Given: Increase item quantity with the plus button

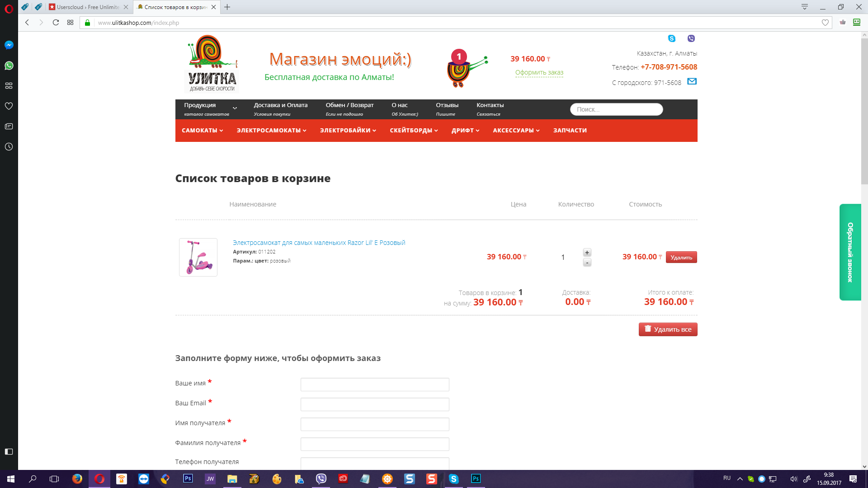Looking at the screenshot, I should coord(587,253).
